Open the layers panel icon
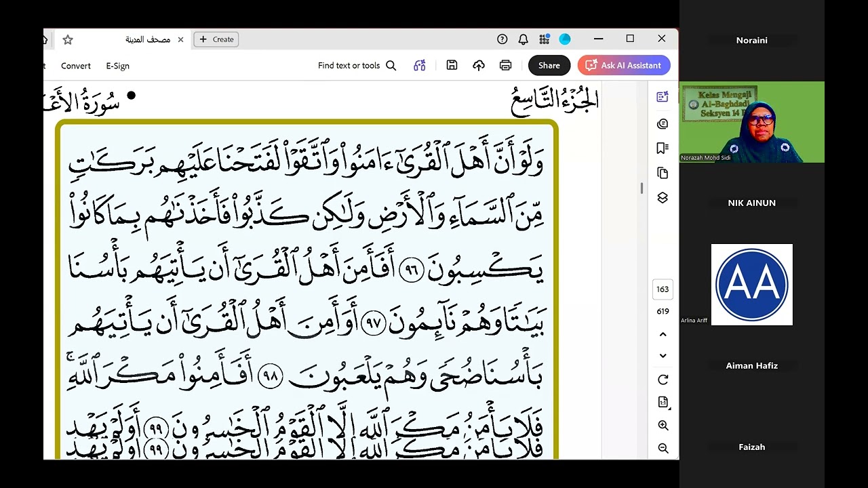Viewport: 868px width, 488px height. [x=663, y=197]
